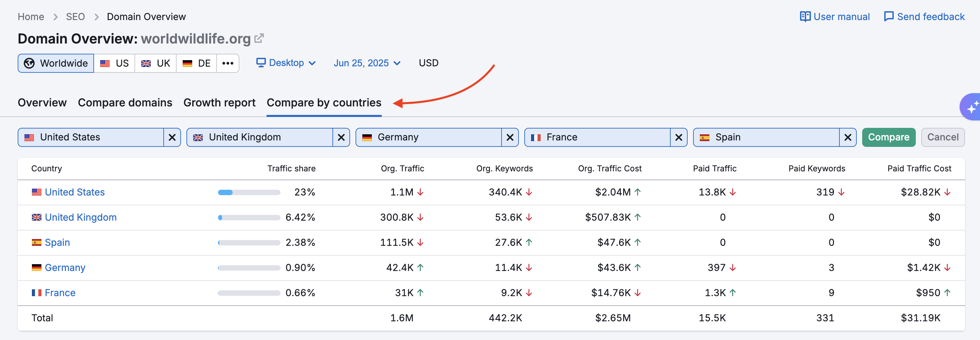The height and width of the screenshot is (340, 980).
Task: Open the Compare domains tab
Action: (125, 102)
